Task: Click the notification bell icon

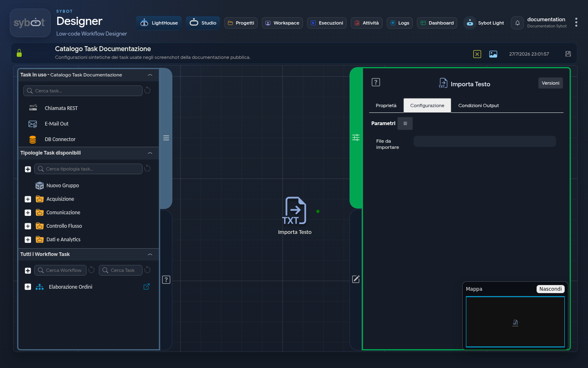Action: coord(517,23)
